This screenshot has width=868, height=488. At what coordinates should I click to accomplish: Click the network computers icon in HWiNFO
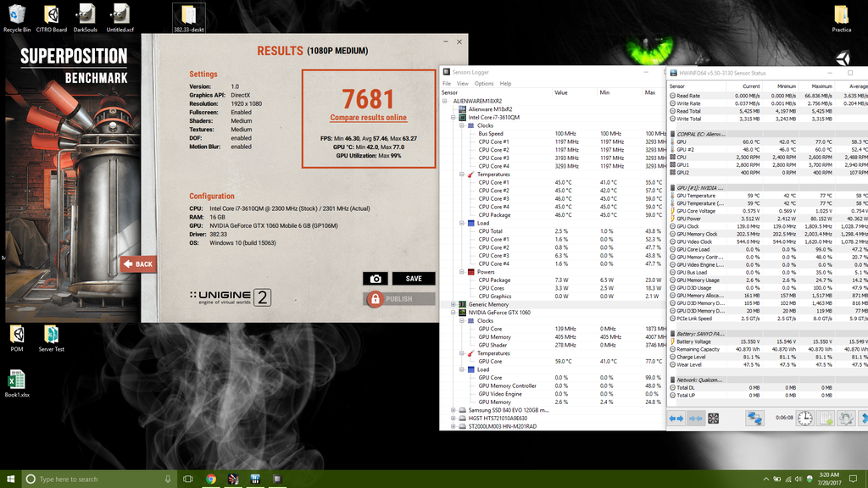(x=754, y=419)
